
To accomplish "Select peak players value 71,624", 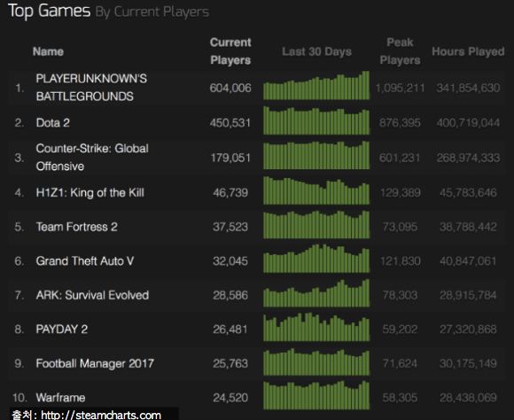I will [400, 363].
